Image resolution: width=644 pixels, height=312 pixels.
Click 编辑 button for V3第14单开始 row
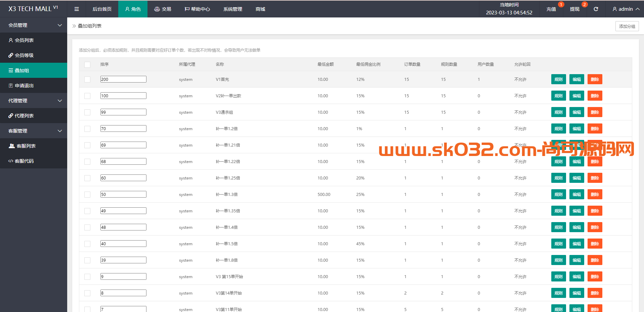pos(576,293)
